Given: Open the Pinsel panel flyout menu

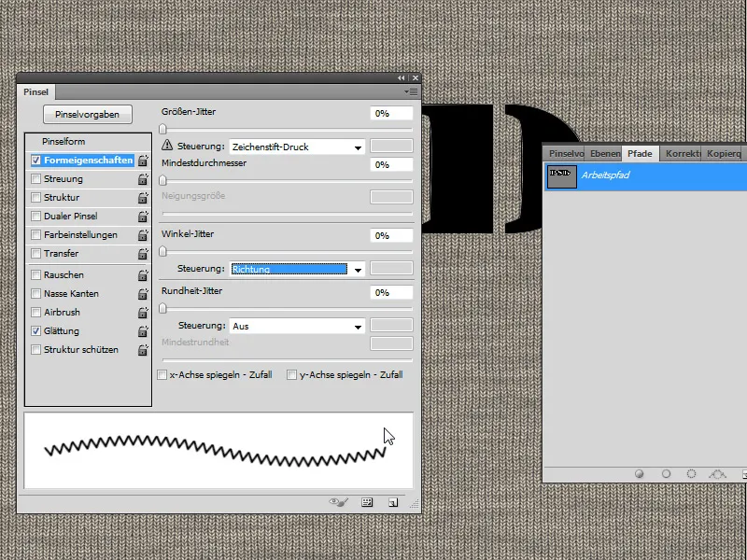Looking at the screenshot, I should pos(411,91).
